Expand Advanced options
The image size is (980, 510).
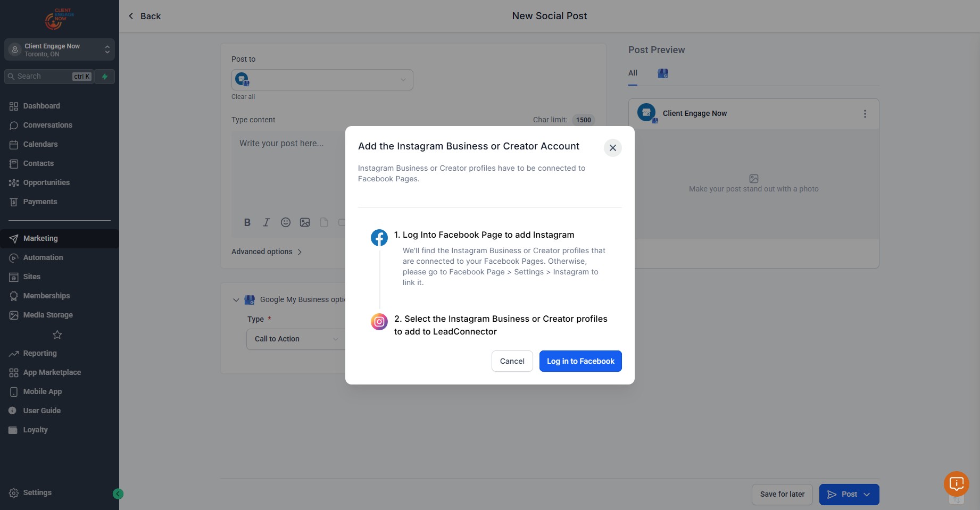click(267, 252)
